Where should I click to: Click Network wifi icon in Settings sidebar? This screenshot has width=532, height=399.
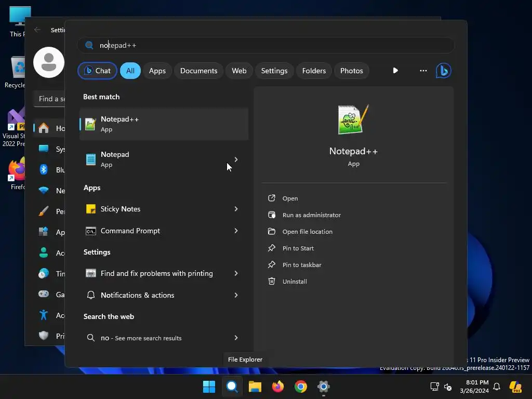pos(44,190)
